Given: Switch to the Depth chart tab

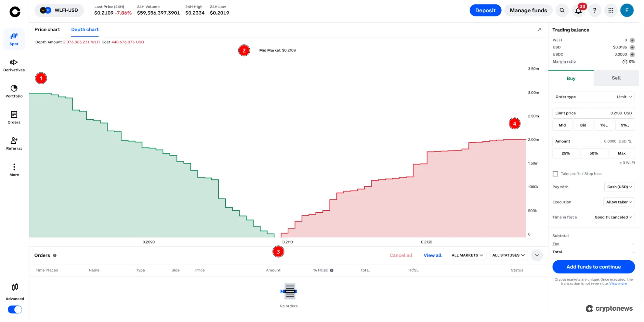Looking at the screenshot, I should [x=85, y=29].
